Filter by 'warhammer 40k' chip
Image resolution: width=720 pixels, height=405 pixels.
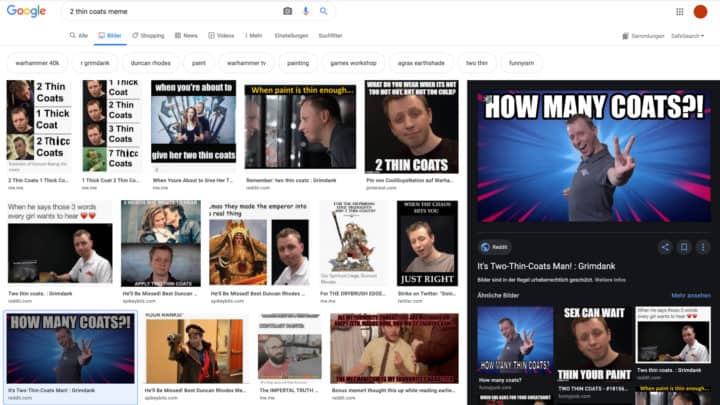click(37, 63)
